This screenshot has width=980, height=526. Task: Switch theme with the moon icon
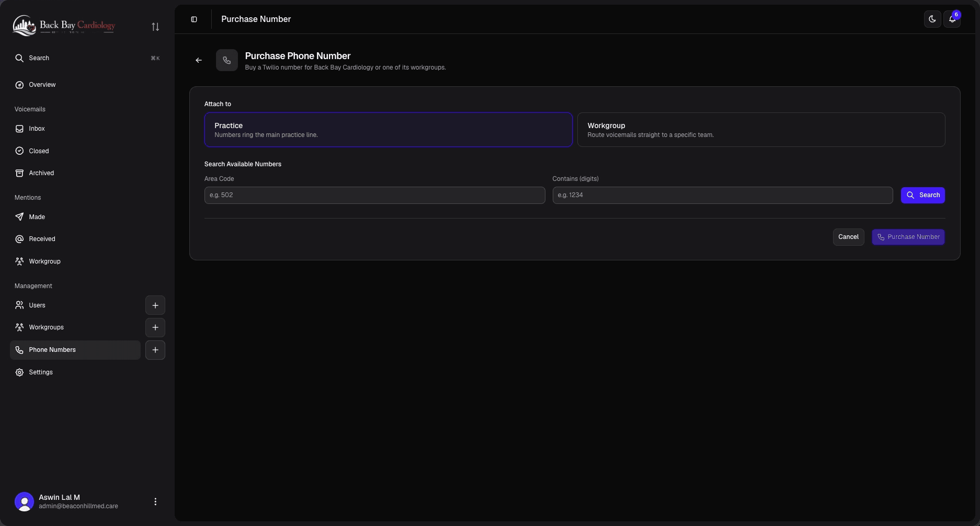coord(932,19)
